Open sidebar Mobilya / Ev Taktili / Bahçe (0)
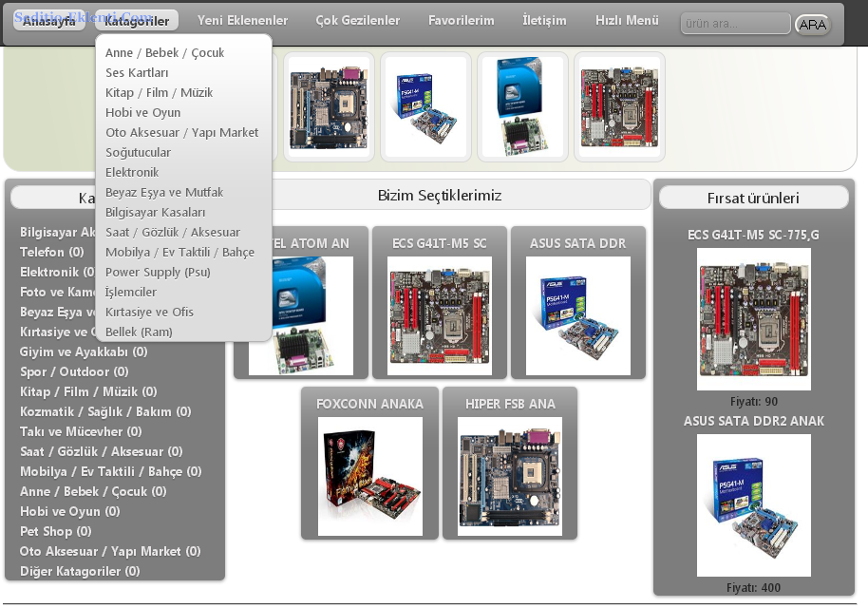Screen dimensions: 868x608 click(111, 471)
